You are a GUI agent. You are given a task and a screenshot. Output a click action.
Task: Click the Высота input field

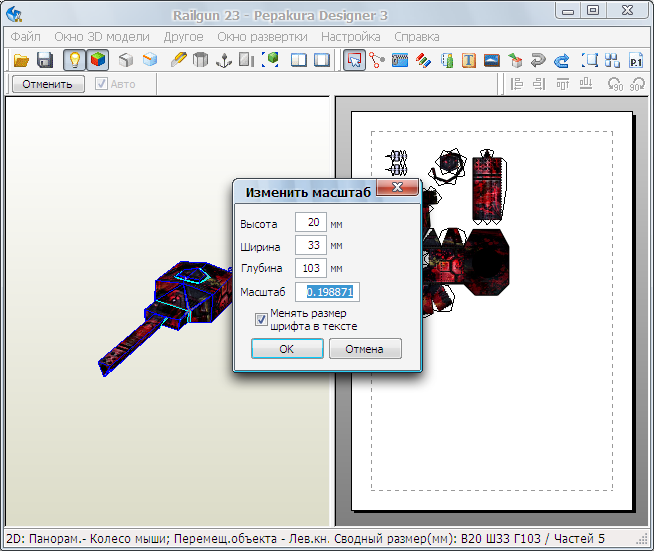[x=311, y=222]
